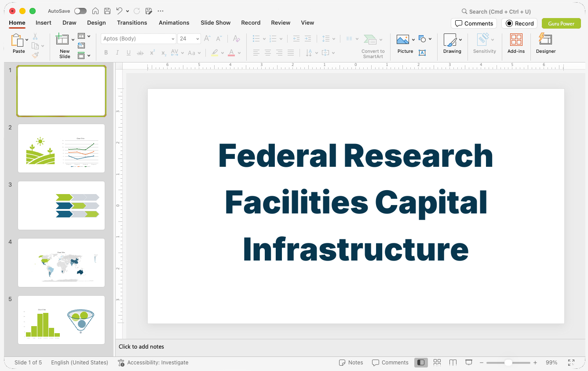Toggle the AutoSave switch
The width and height of the screenshot is (588, 371).
(x=80, y=11)
